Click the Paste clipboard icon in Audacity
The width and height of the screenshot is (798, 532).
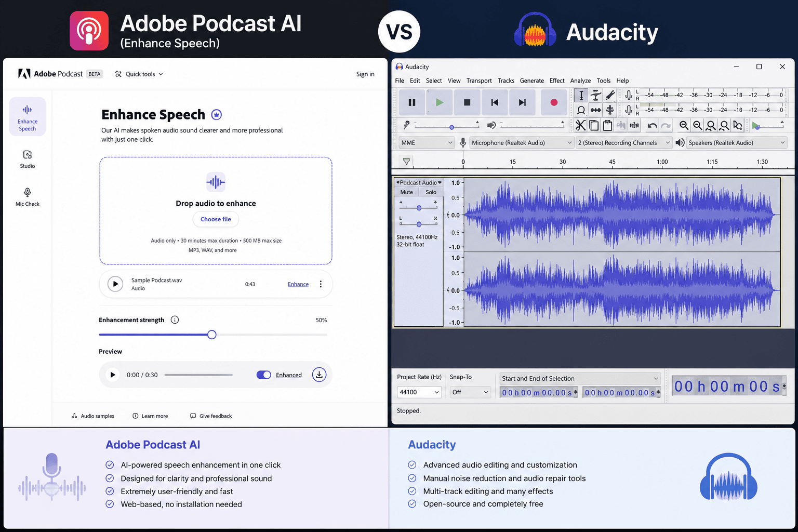tap(607, 125)
